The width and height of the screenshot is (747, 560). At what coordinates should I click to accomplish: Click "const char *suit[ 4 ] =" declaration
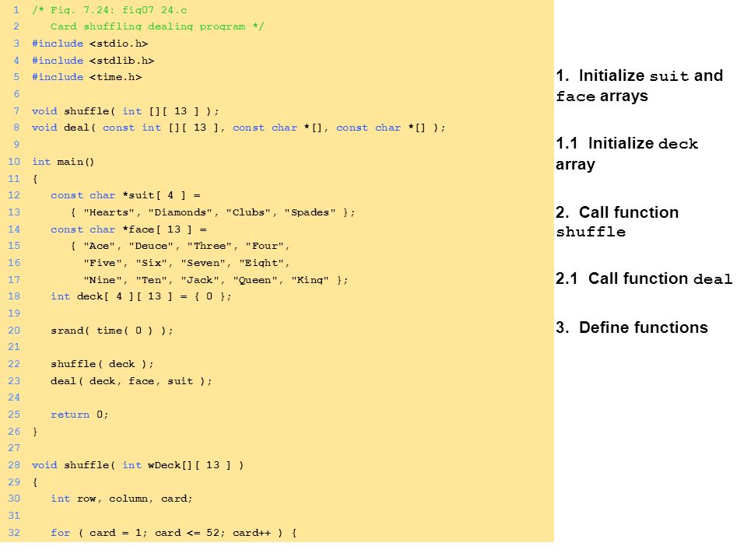[x=126, y=195]
